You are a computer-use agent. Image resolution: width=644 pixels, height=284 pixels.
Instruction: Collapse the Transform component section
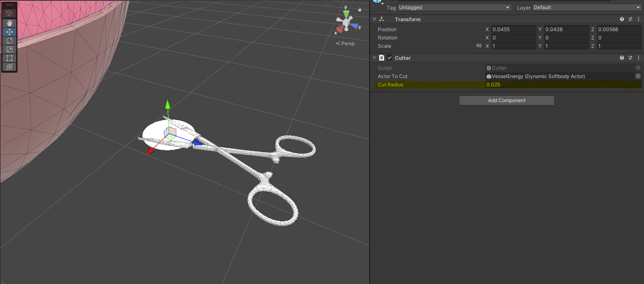pos(374,20)
